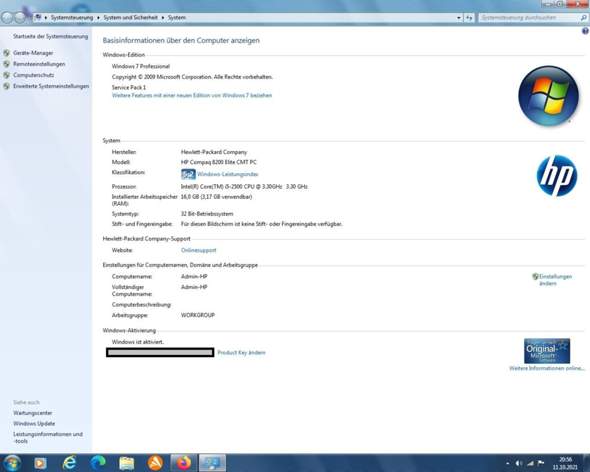Open Wartungscenter under Siehe auch

33,413
